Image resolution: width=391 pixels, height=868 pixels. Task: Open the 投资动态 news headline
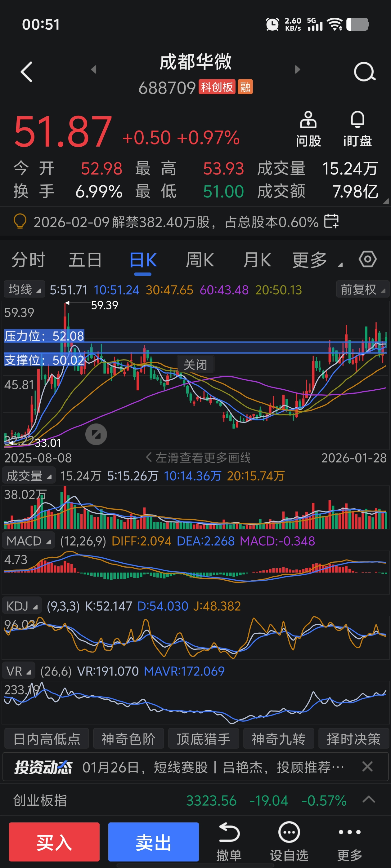point(213,767)
